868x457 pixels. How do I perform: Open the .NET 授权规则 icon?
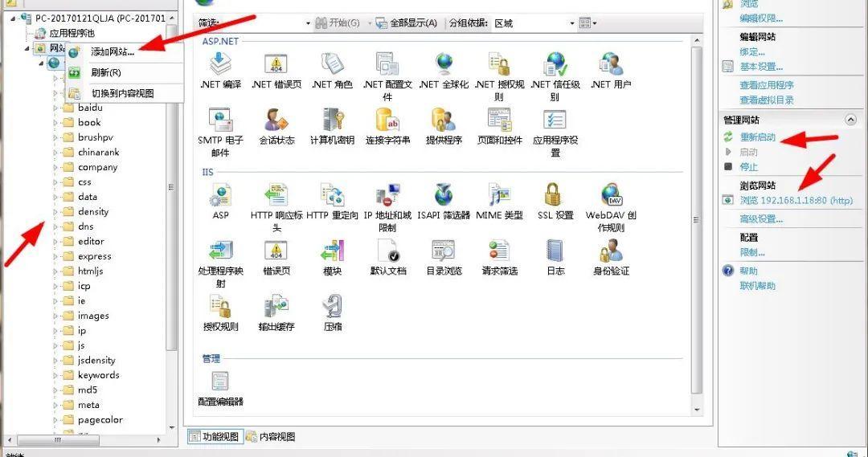tap(499, 64)
